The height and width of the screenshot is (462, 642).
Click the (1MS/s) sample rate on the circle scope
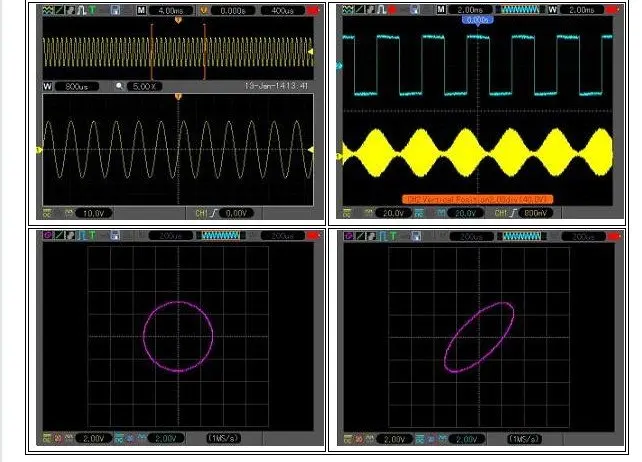coord(223,438)
